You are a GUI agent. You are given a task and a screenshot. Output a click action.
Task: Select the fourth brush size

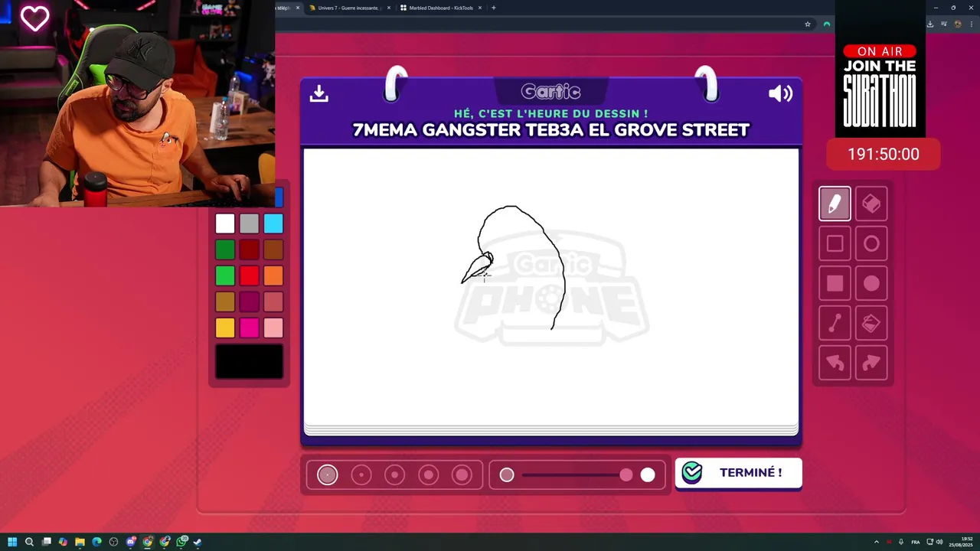click(x=428, y=475)
